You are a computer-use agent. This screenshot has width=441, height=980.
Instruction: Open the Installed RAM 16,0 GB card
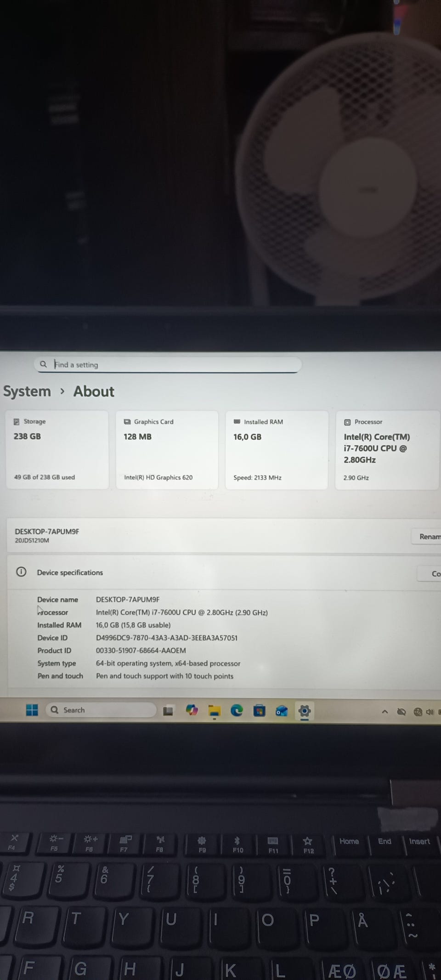pyautogui.click(x=277, y=450)
